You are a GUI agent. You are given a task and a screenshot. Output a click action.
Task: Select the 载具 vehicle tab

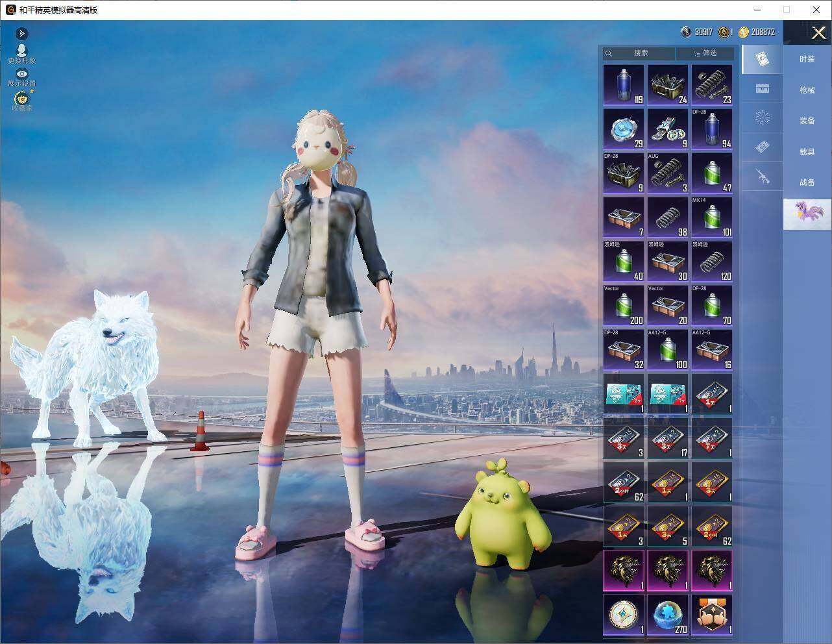[807, 151]
